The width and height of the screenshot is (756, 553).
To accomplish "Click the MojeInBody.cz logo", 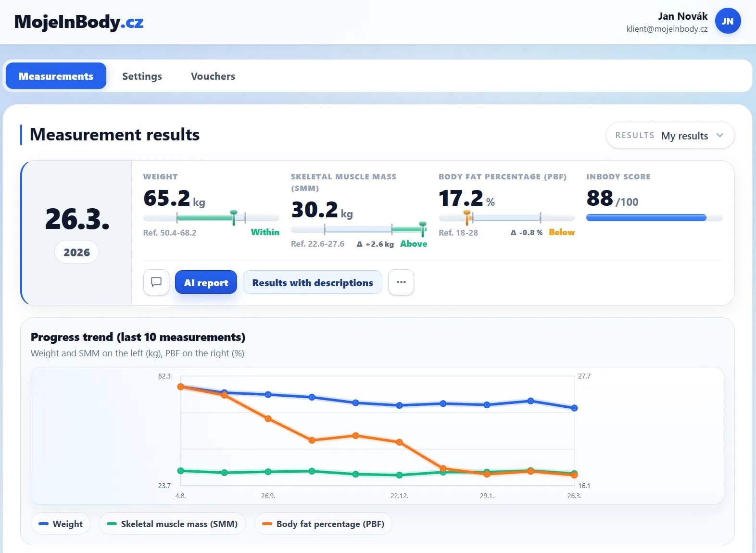I will pyautogui.click(x=79, y=22).
